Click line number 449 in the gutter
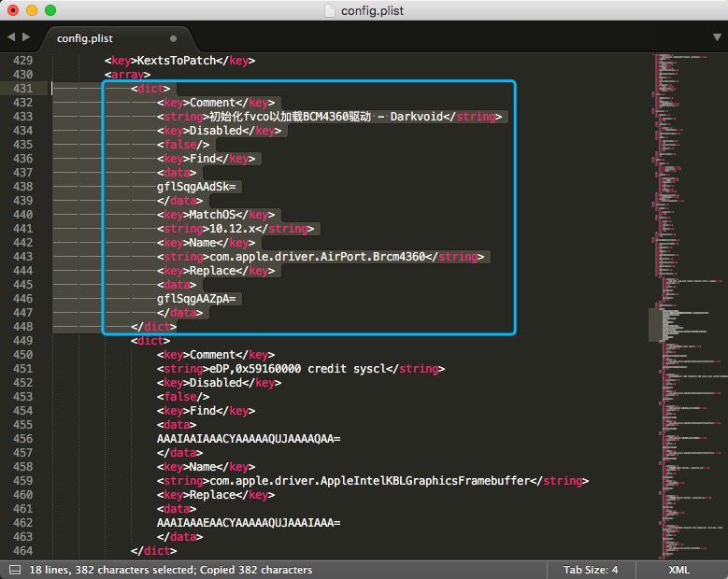 22,341
